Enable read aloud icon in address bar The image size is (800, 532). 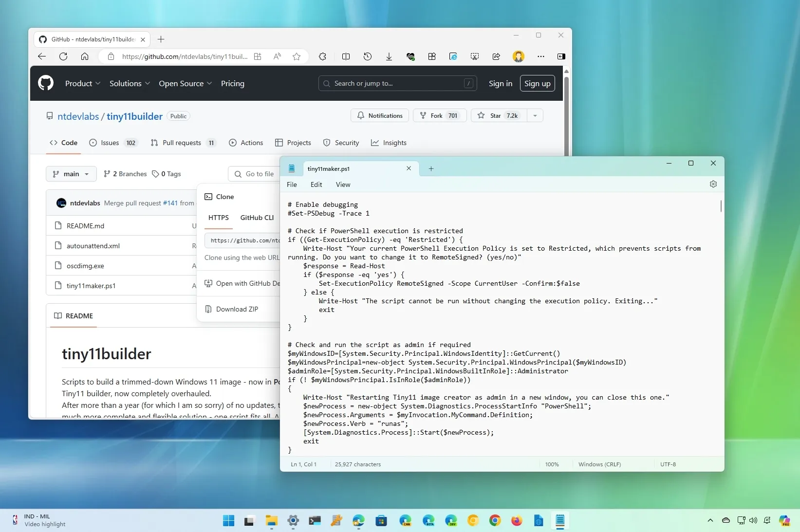[x=277, y=56]
